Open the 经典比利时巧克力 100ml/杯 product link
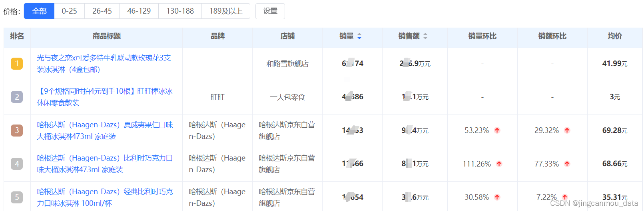Image resolution: width=644 pixels, height=211 pixels. point(105,197)
